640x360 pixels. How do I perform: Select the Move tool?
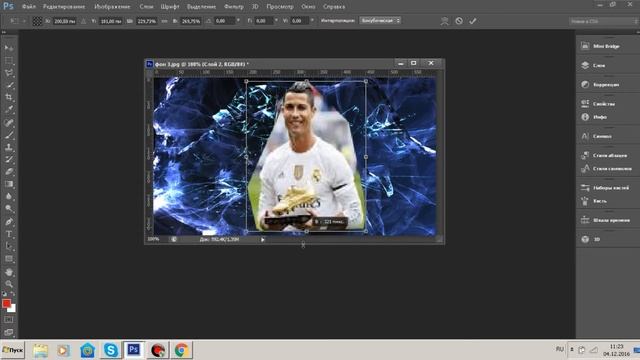9,48
